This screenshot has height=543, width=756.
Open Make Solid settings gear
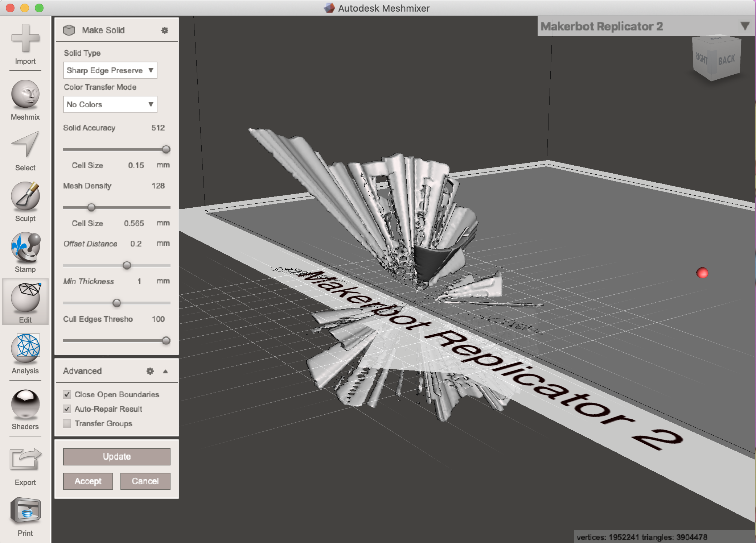coord(165,30)
